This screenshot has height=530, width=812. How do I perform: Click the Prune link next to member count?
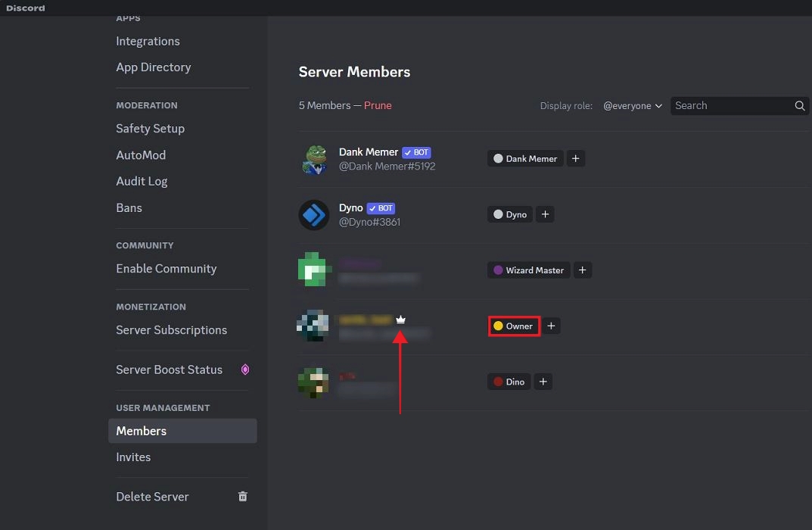pos(378,105)
